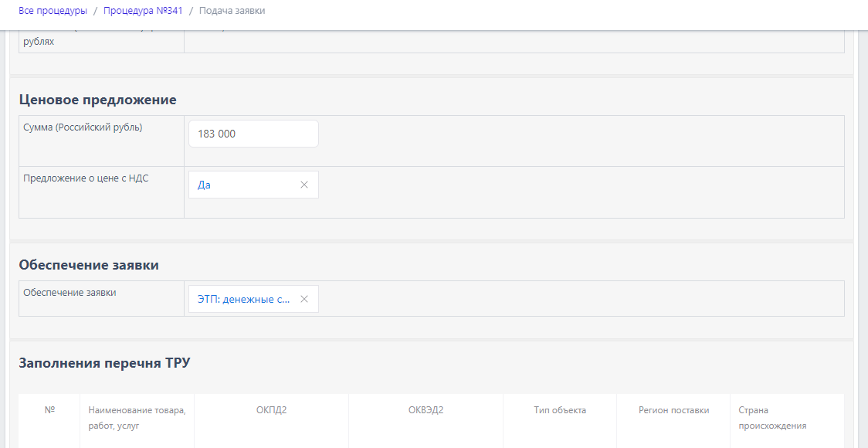Image resolution: width=868 pixels, height=448 pixels.
Task: Click 'Заполнения перечня ТРУ' section heading
Action: pos(104,363)
